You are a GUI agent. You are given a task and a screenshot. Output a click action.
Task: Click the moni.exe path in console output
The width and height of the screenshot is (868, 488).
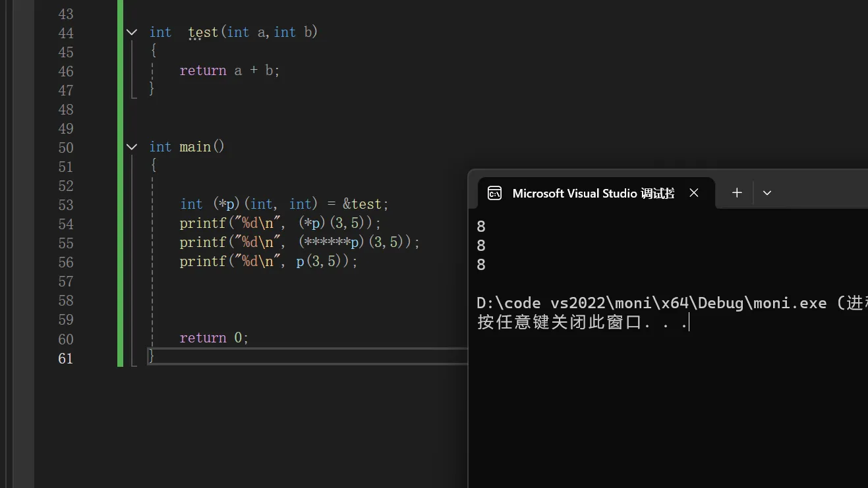pos(651,303)
